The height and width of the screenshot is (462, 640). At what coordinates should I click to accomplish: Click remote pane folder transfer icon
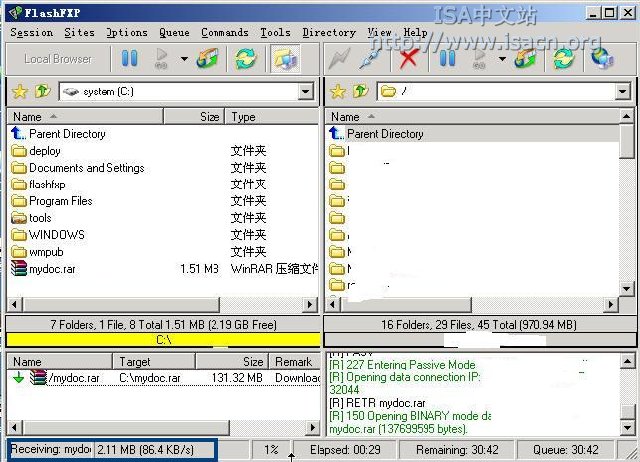click(525, 58)
